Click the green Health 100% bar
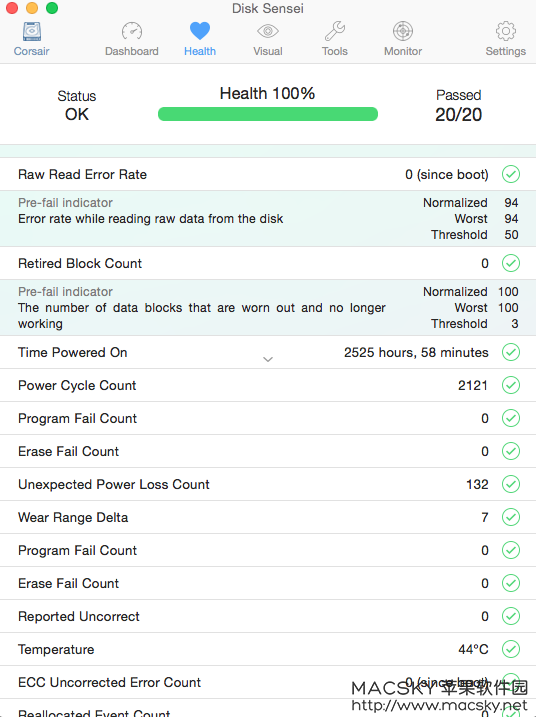This screenshot has width=536, height=717. [268, 114]
